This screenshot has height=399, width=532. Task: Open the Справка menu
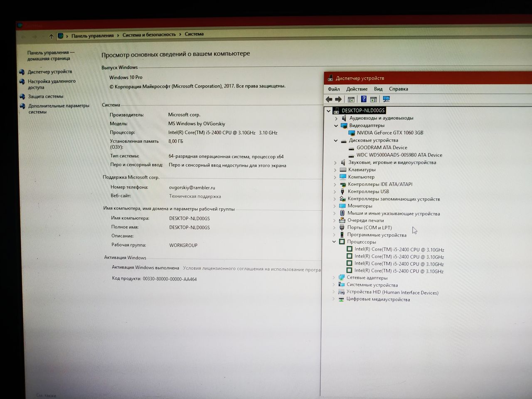coord(399,89)
